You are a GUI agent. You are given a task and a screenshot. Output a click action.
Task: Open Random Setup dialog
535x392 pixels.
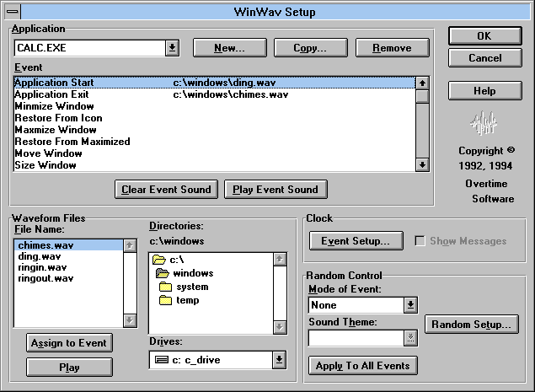pyautogui.click(x=471, y=325)
